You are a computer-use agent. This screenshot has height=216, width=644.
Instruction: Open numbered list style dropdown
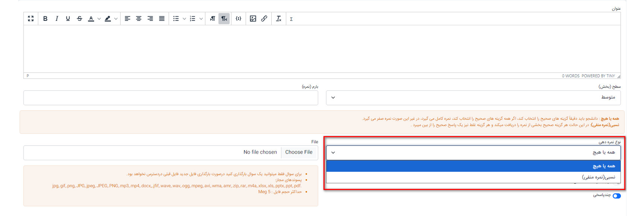pyautogui.click(x=201, y=19)
